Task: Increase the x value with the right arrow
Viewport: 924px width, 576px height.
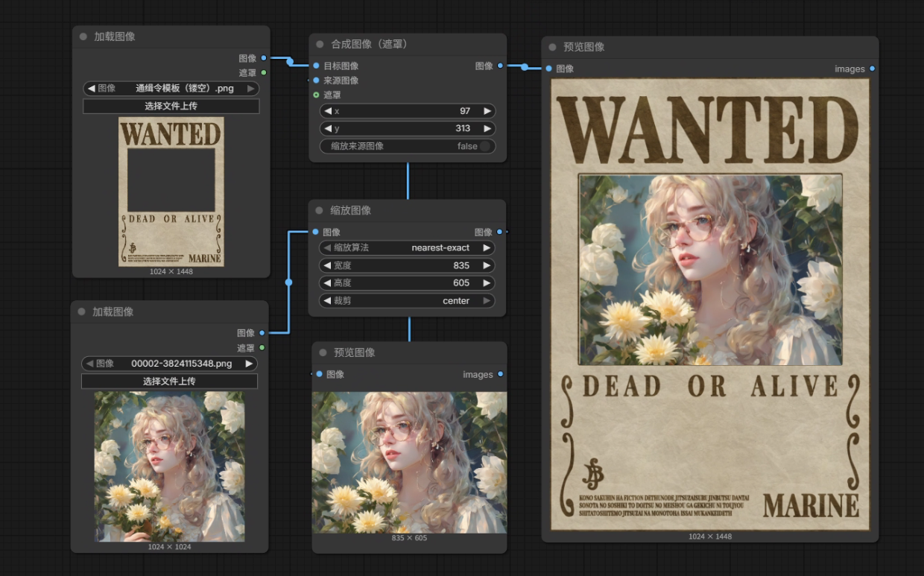Action: point(487,111)
